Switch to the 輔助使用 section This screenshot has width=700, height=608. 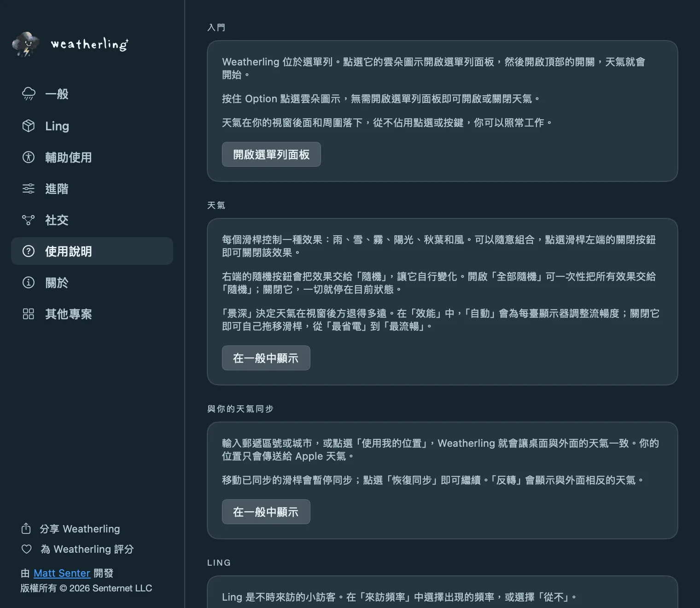[x=92, y=157]
